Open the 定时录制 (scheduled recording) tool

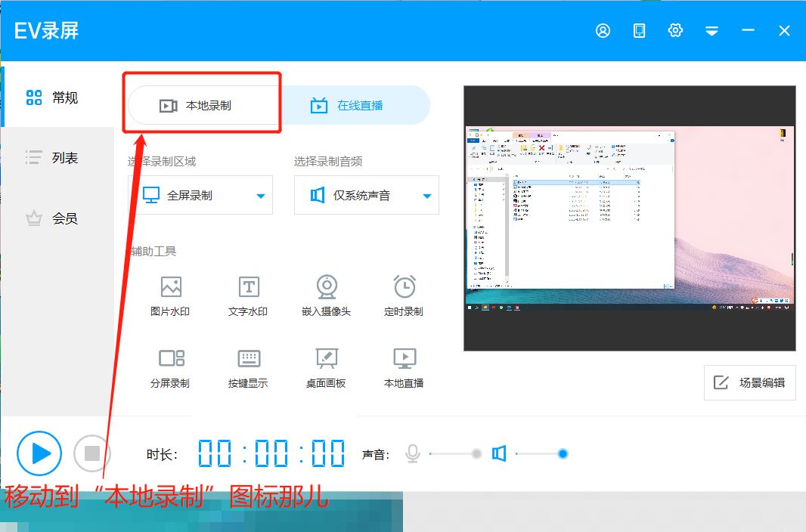(403, 295)
